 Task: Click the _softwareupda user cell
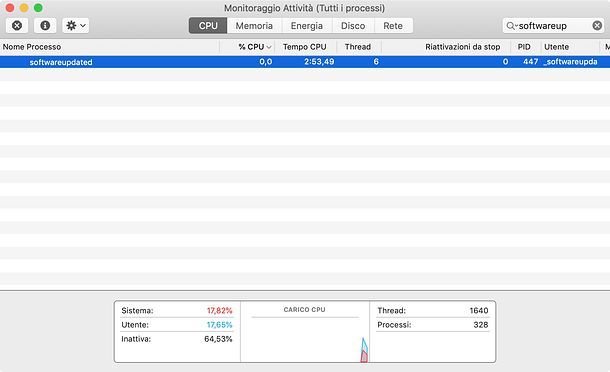[570, 62]
